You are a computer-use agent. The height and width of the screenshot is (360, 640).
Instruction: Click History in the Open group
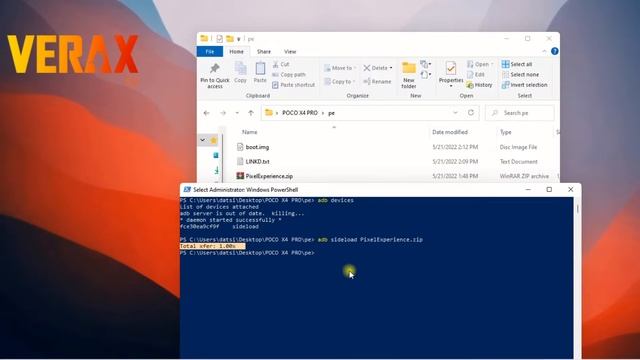click(x=480, y=85)
